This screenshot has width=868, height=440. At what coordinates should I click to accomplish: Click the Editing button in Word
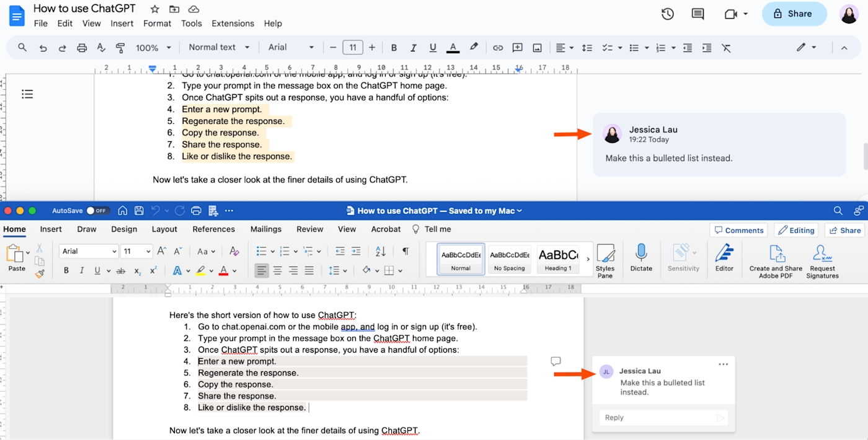click(x=796, y=230)
